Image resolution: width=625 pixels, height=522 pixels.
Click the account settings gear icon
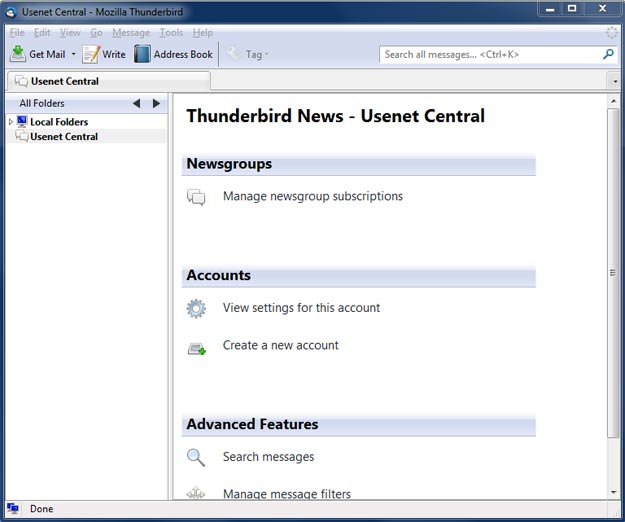196,308
